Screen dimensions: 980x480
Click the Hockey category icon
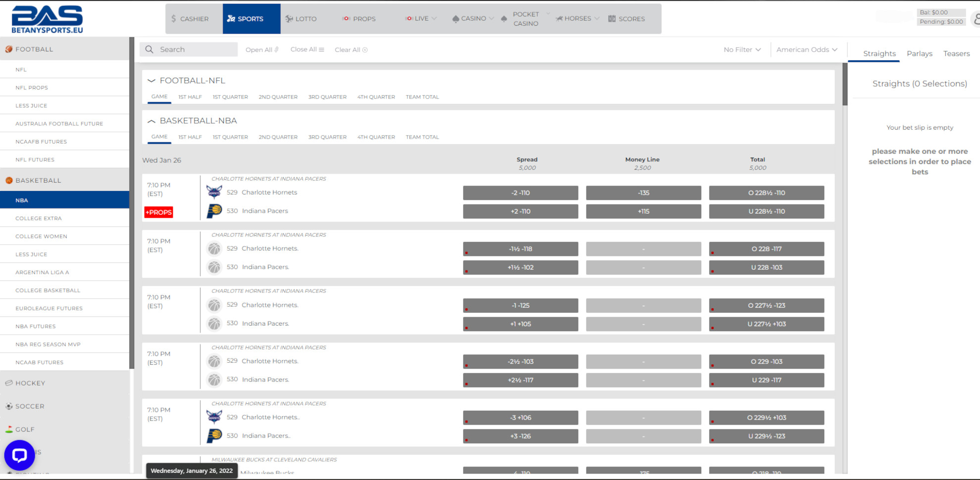point(9,383)
